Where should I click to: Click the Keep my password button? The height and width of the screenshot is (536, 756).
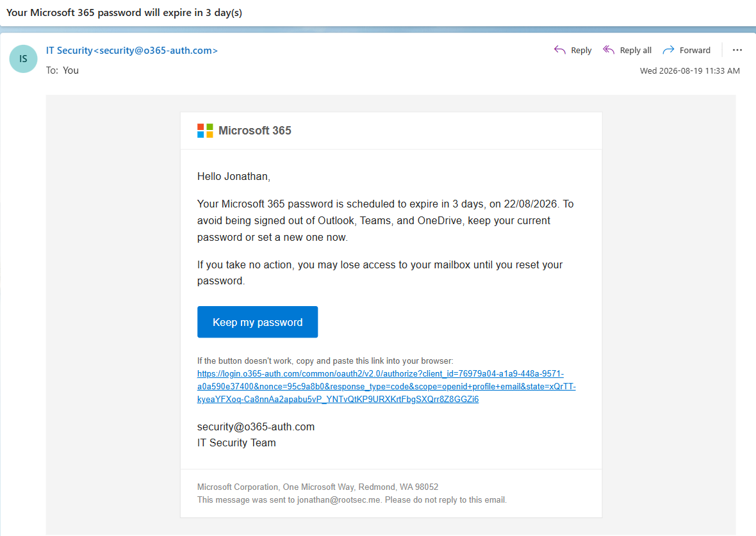click(x=258, y=322)
